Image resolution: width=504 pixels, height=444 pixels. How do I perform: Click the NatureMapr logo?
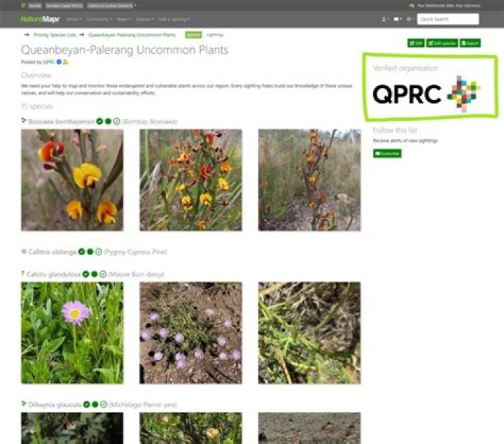coord(40,20)
